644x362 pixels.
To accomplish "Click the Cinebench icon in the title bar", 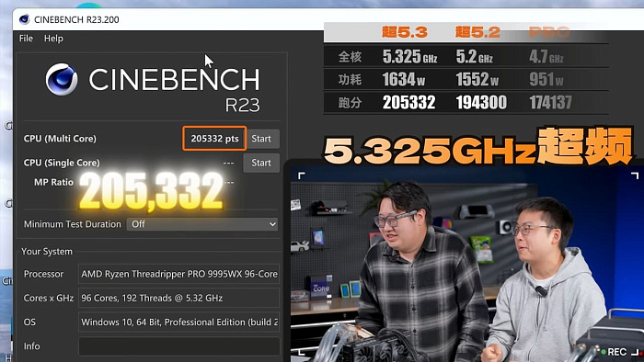I will 25,19.
